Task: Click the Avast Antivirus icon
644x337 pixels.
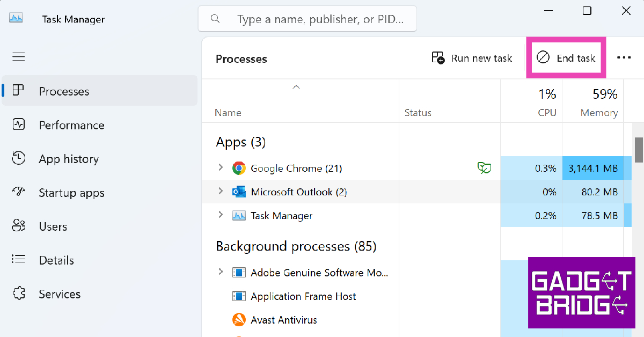Action: (x=239, y=320)
